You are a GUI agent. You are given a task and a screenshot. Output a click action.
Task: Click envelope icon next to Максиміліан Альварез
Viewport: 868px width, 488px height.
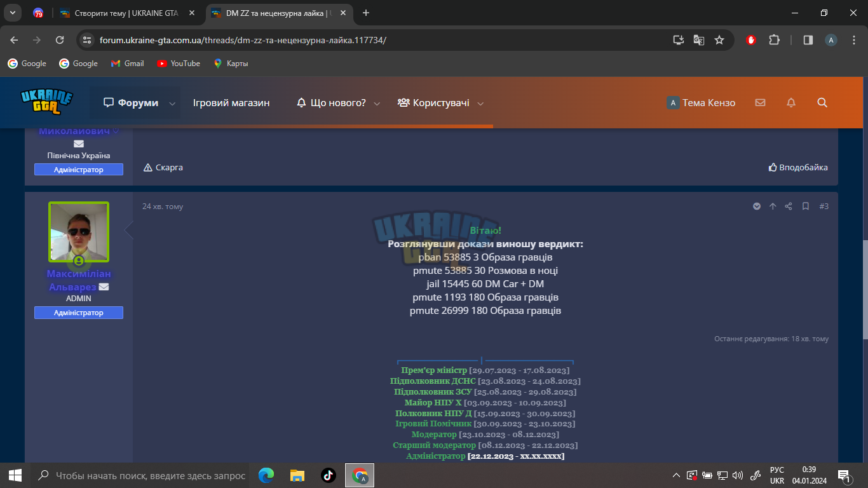pos(104,287)
